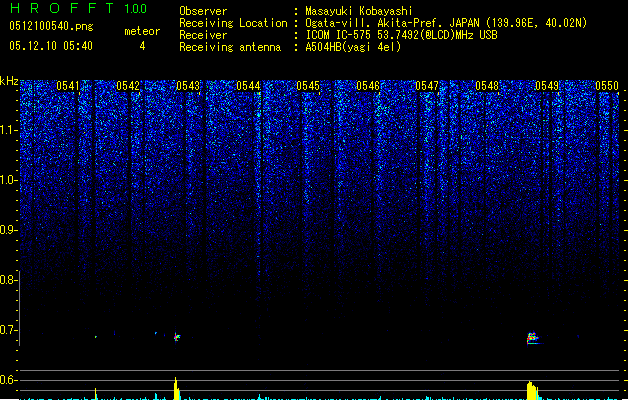629x400 pixels.
Task: Click the 0543 time marker
Action: [188, 86]
